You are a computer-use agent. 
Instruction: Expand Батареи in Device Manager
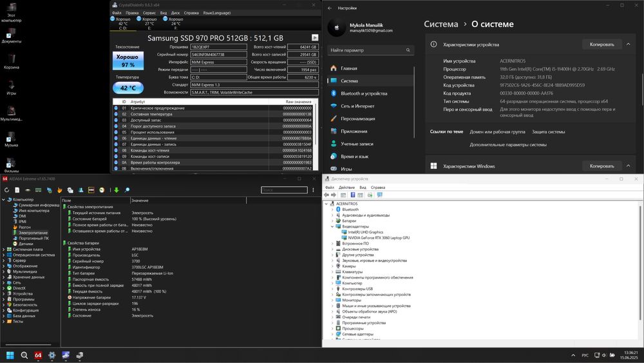coord(332,221)
